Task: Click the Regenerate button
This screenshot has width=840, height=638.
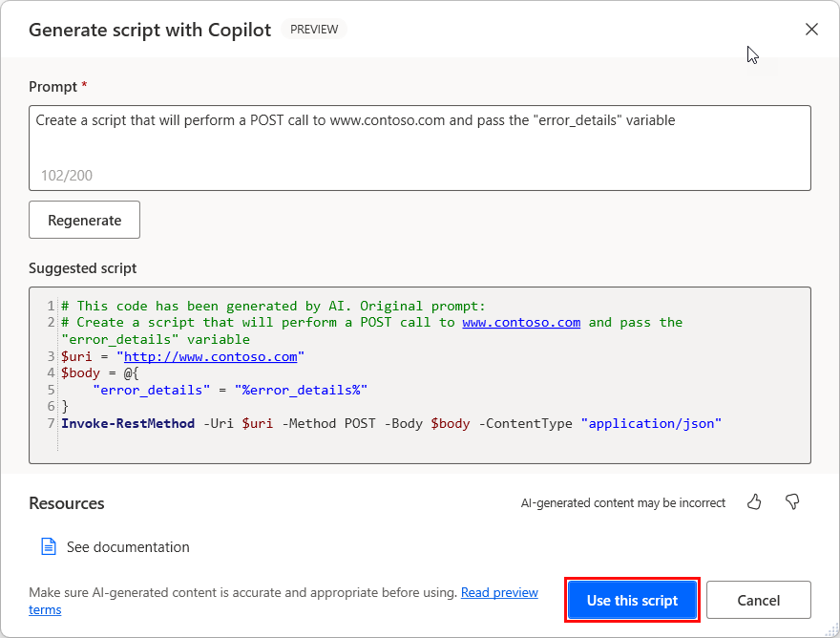Action: (84, 220)
